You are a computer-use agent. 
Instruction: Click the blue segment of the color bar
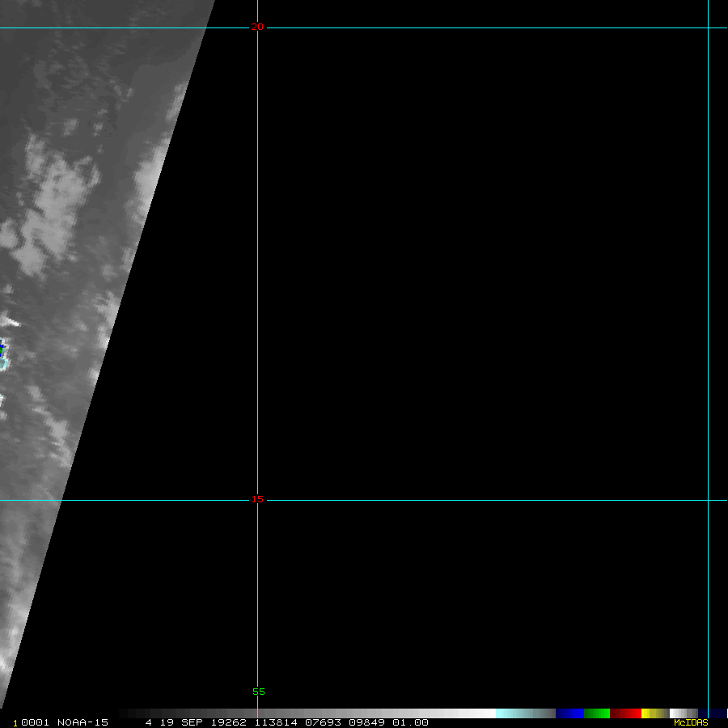[x=569, y=713]
